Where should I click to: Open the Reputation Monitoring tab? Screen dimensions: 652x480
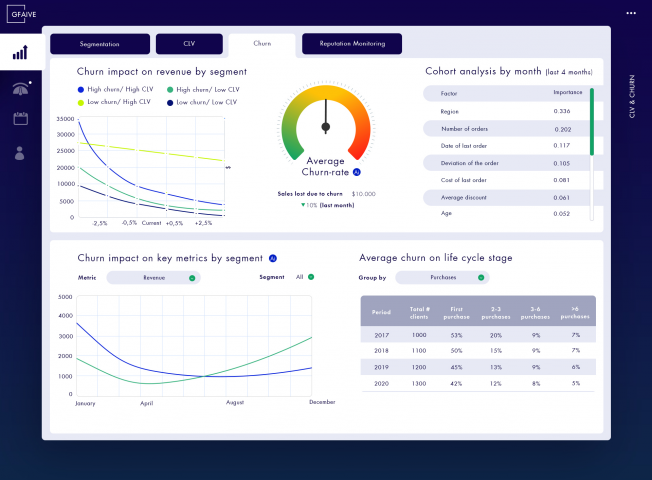coord(352,44)
